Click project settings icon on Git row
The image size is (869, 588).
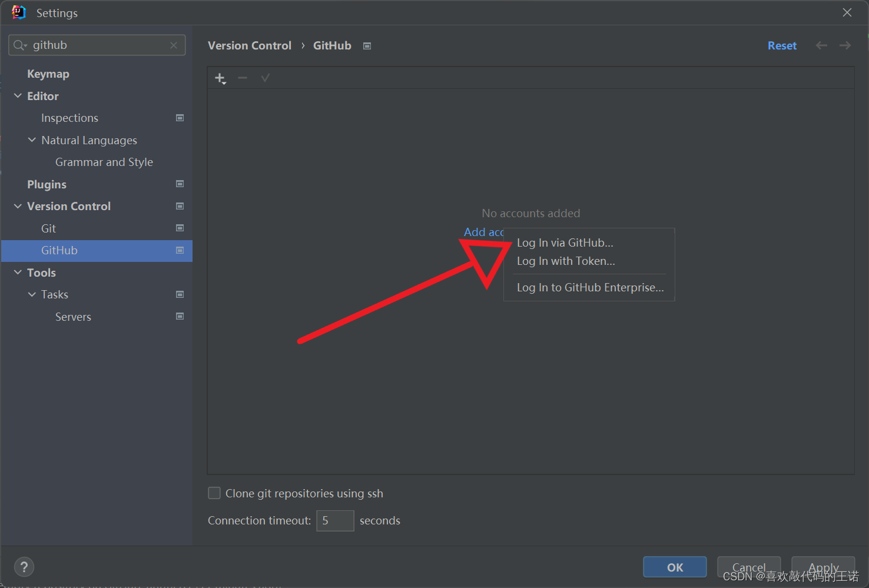coord(180,228)
